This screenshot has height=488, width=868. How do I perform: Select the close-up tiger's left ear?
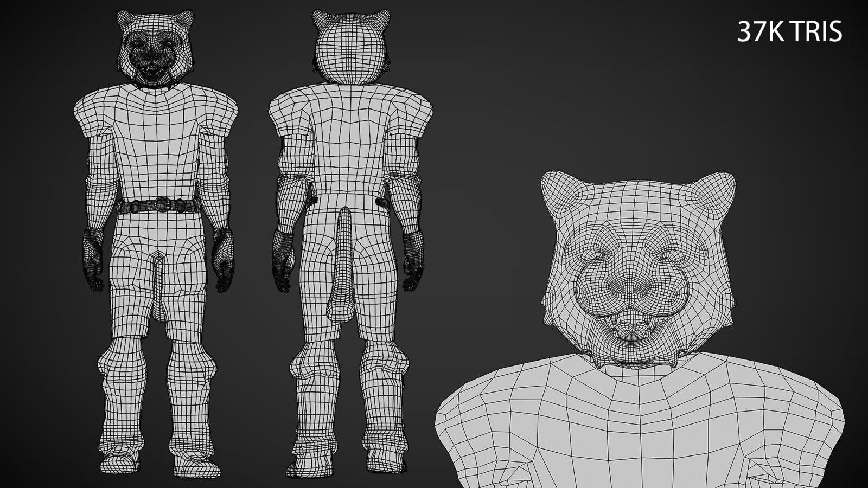561,194
